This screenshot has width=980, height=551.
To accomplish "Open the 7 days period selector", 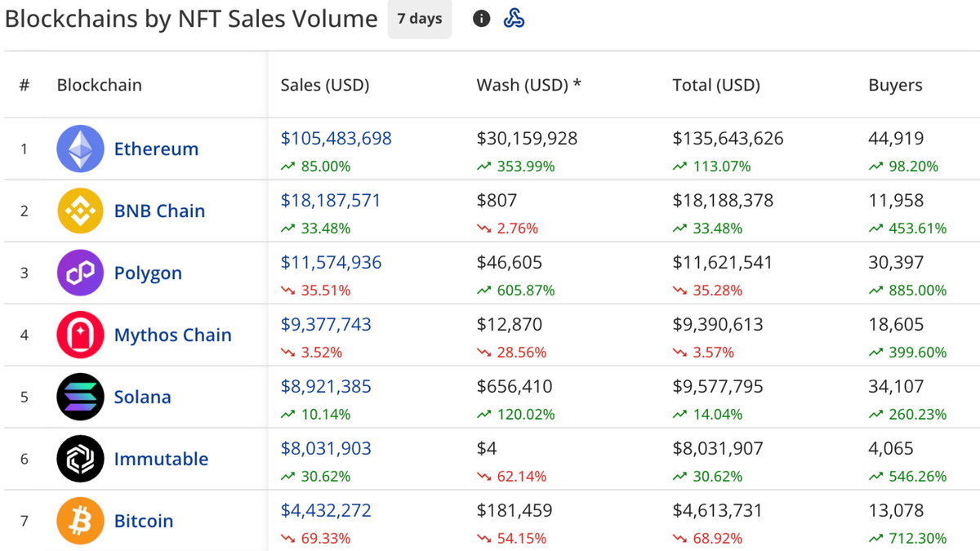I will [420, 19].
